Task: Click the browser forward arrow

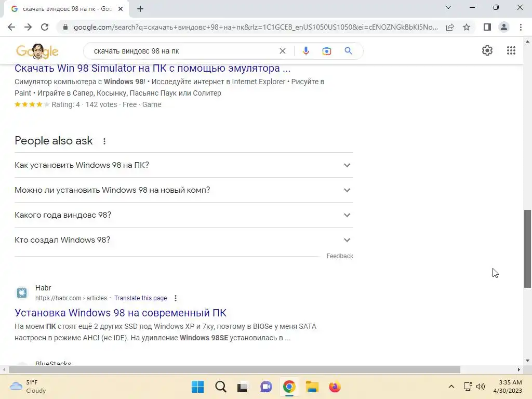Action: (28, 27)
